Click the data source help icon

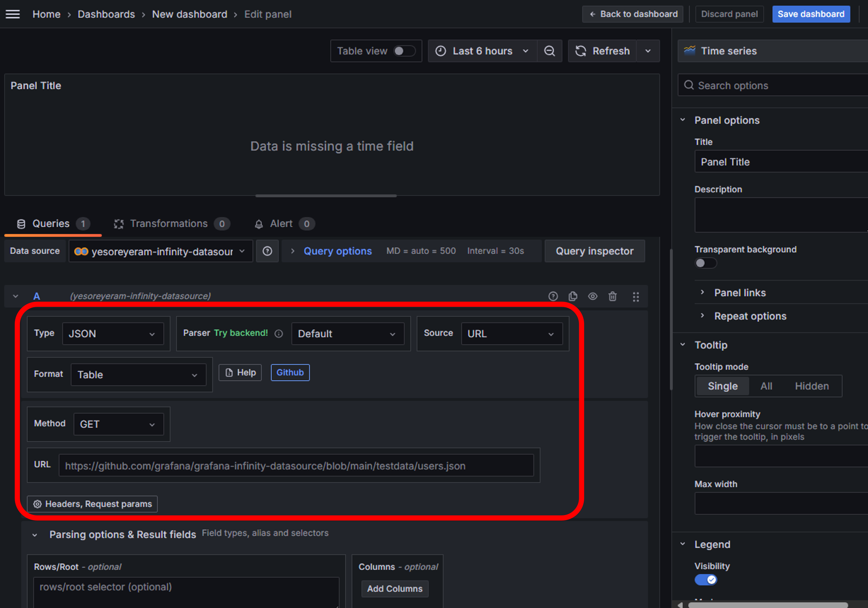click(267, 251)
